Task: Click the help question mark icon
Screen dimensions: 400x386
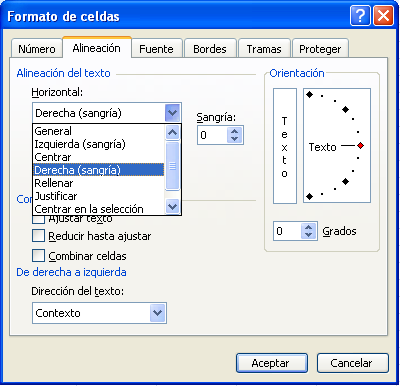Action: (x=360, y=16)
